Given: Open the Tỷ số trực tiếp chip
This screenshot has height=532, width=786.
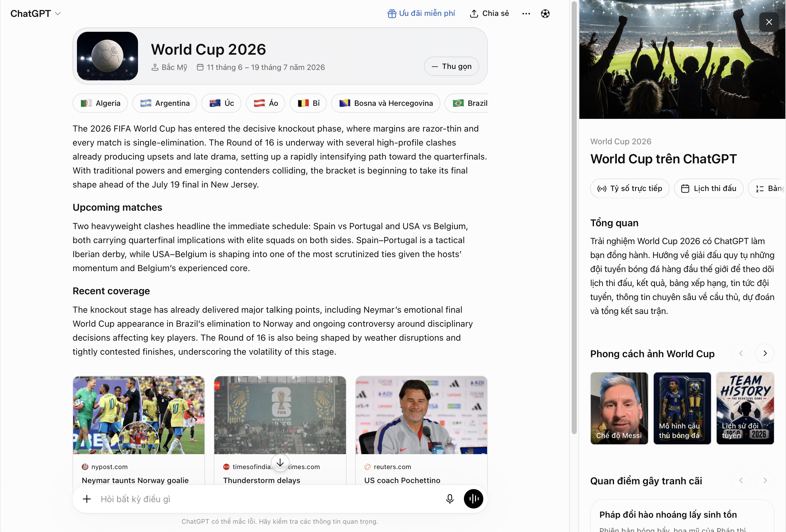Looking at the screenshot, I should pyautogui.click(x=630, y=188).
